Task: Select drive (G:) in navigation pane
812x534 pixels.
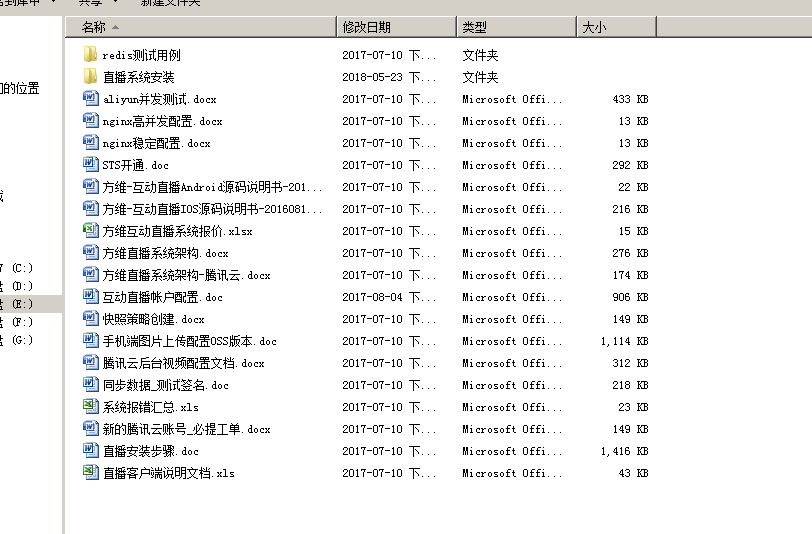Action: click(22, 340)
